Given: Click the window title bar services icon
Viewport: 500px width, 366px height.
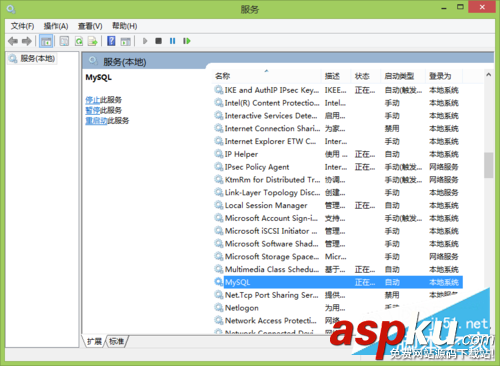Looking at the screenshot, I should tap(11, 9).
